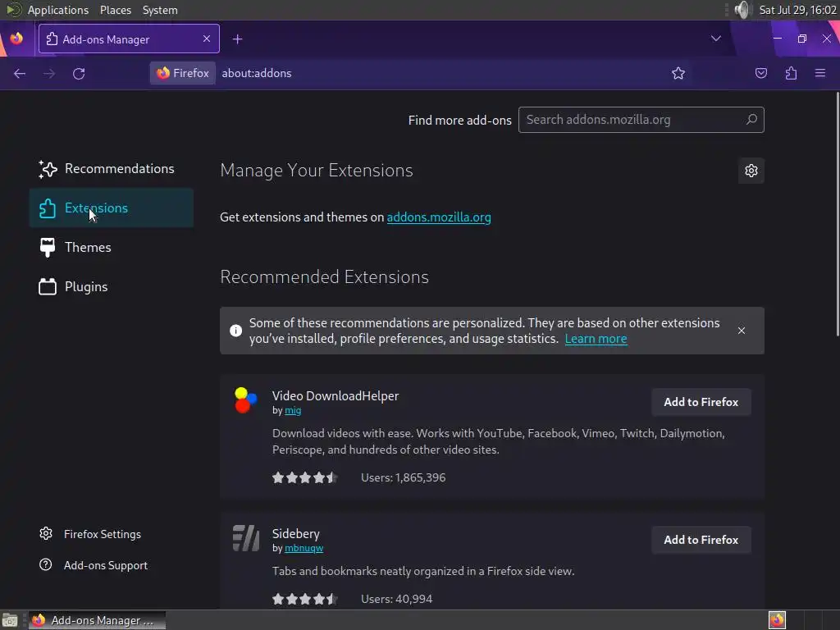Open the Applications menu

(58, 10)
